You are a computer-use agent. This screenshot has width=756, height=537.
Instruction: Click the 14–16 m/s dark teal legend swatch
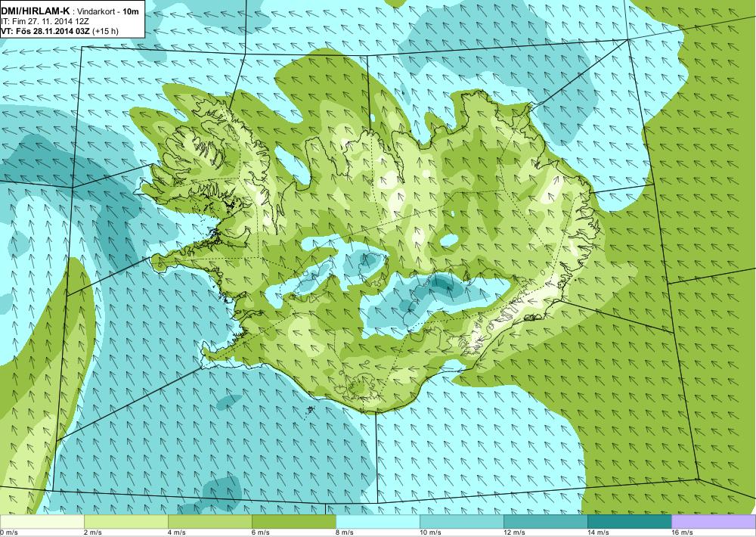click(629, 522)
